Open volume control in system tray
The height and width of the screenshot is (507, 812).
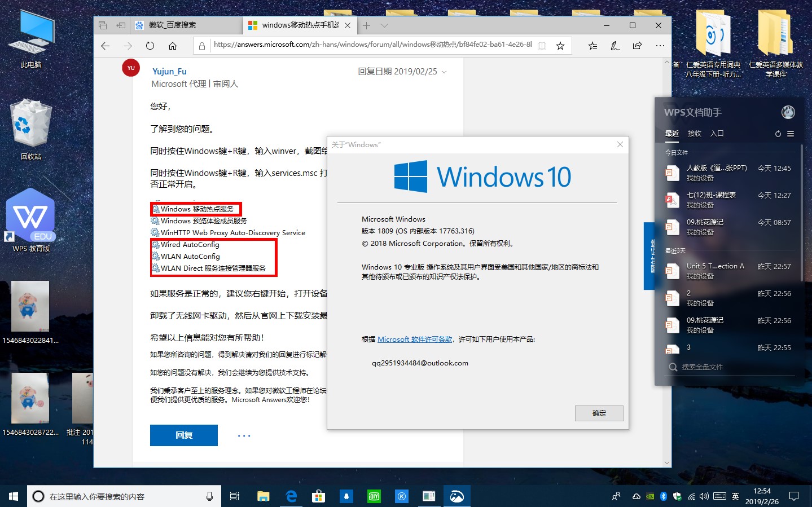coord(704,496)
